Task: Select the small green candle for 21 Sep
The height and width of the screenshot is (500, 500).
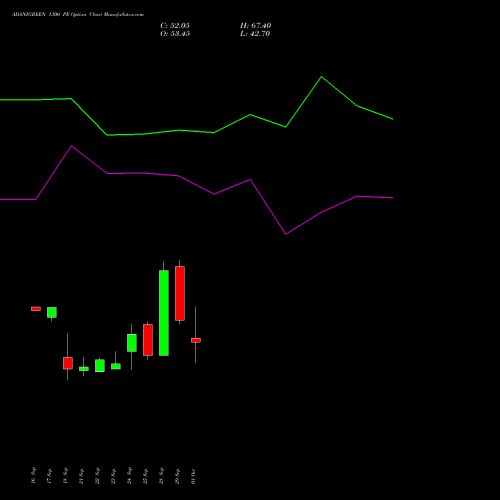Action: (x=84, y=369)
